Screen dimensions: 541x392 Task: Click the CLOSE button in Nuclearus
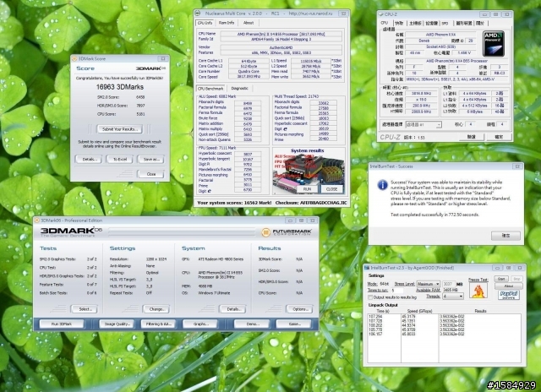coord(331,189)
